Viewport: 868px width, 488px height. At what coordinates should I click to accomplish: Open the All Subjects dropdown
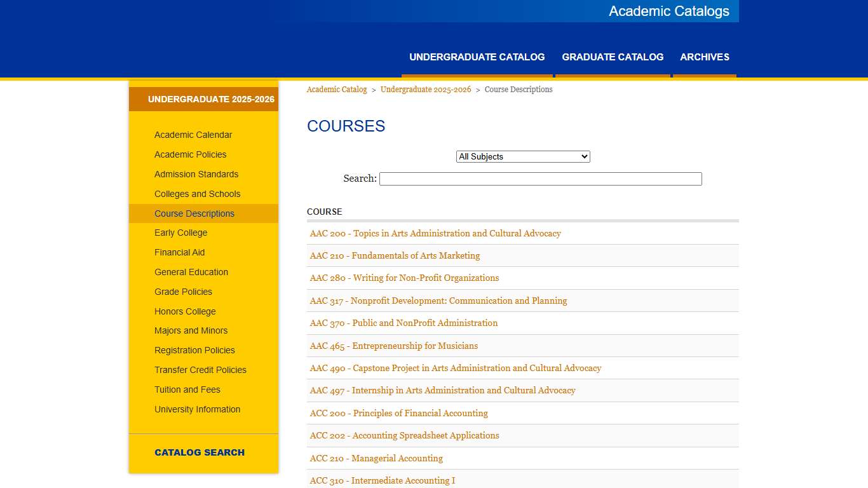pos(522,156)
